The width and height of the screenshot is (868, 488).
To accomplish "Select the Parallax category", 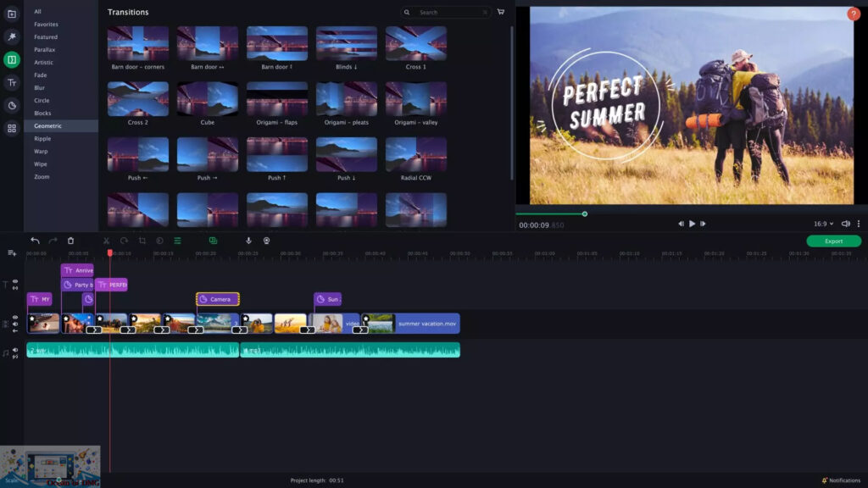I will (x=44, y=50).
